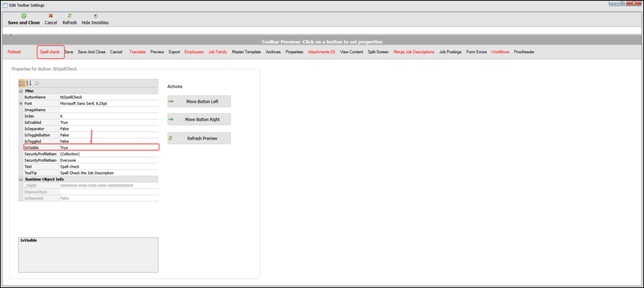Click Move Button Right
644x288 pixels.
coord(199,120)
